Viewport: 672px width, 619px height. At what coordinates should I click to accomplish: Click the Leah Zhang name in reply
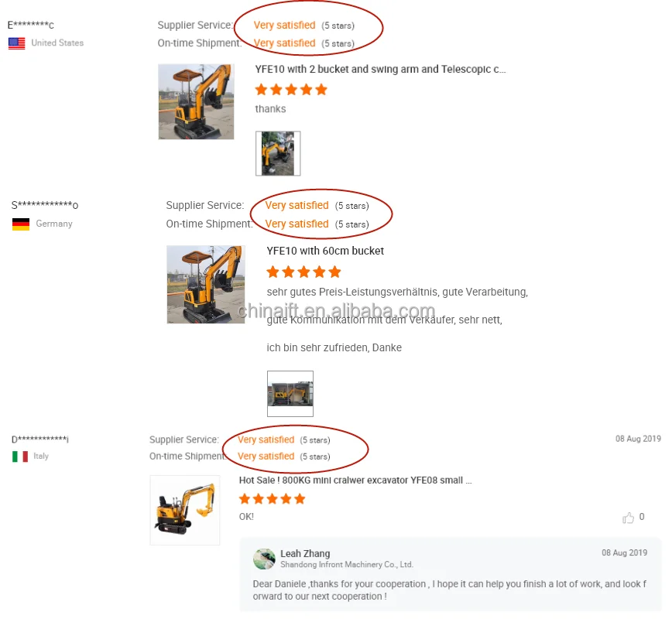(x=305, y=553)
